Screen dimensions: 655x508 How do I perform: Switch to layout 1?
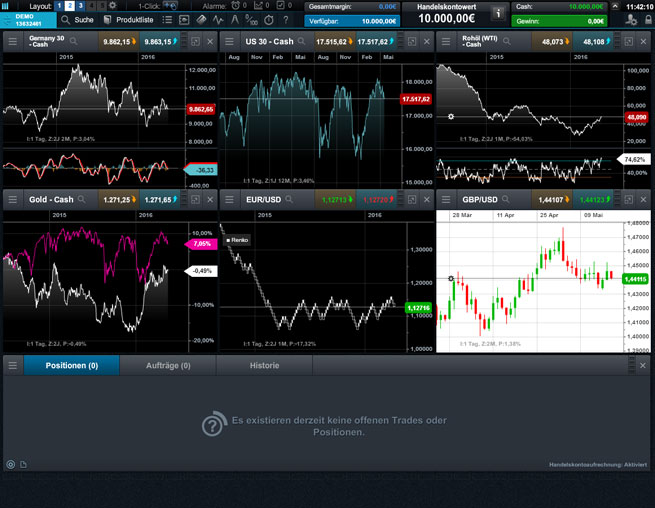[59, 6]
